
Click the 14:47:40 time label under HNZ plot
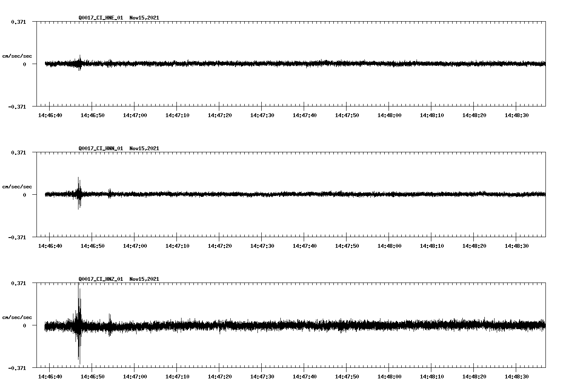[305, 377]
